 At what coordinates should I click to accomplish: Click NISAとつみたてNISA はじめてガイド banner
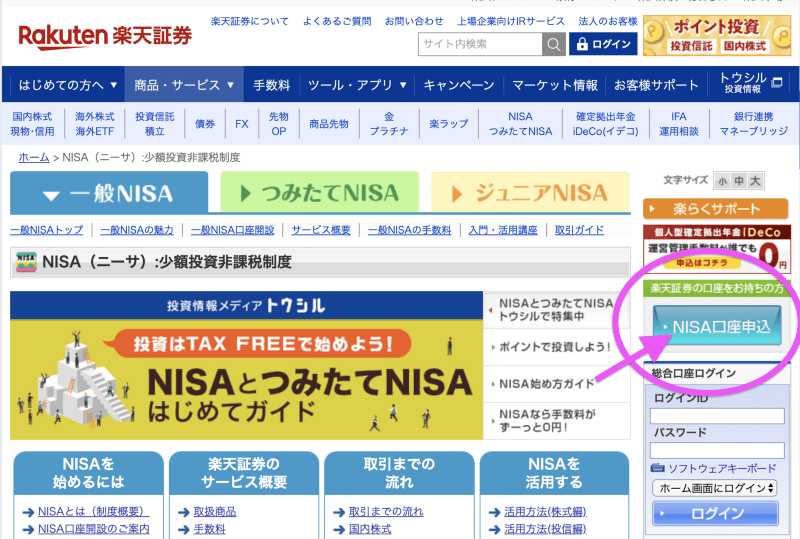coord(246,365)
